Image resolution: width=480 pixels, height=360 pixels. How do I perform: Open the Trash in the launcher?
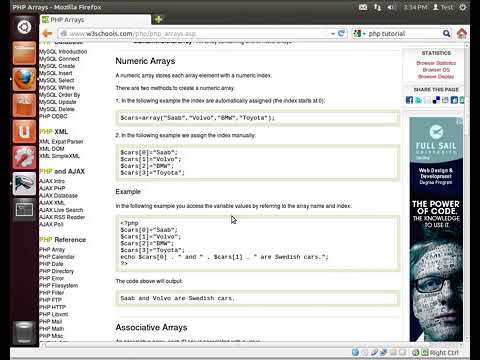(x=24, y=333)
